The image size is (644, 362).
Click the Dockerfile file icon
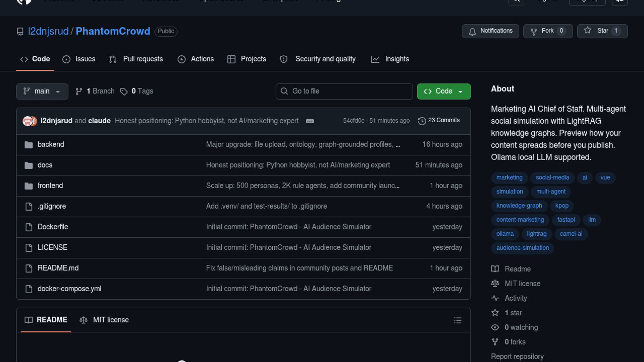coord(29,227)
